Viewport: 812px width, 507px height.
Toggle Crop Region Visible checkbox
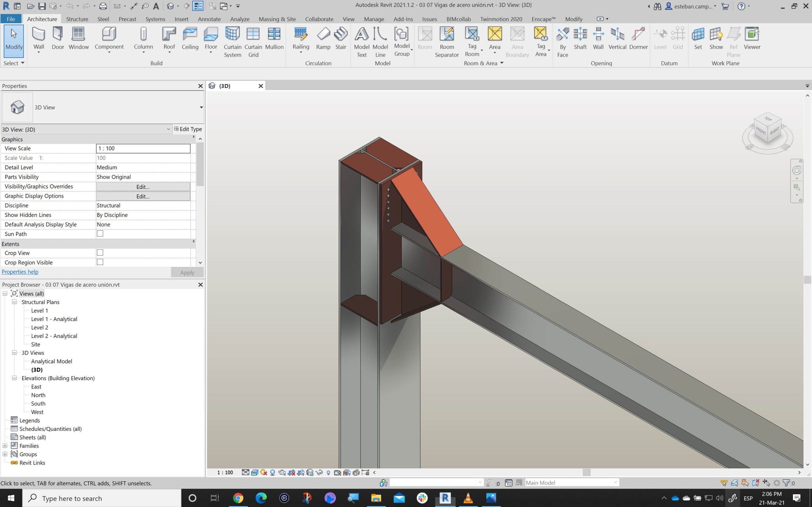[x=100, y=262]
